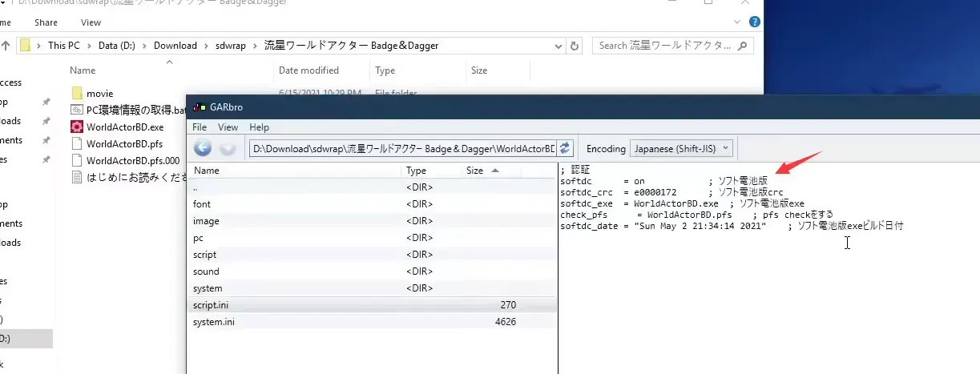Select the font directory in GARbro
This screenshot has height=374, width=980.
372,204
